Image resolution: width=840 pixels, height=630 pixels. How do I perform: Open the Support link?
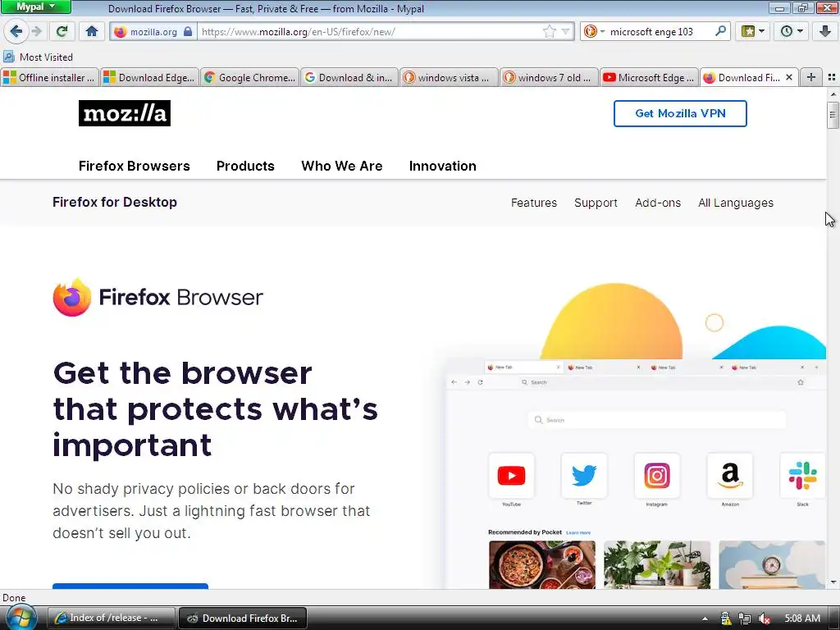pyautogui.click(x=596, y=203)
